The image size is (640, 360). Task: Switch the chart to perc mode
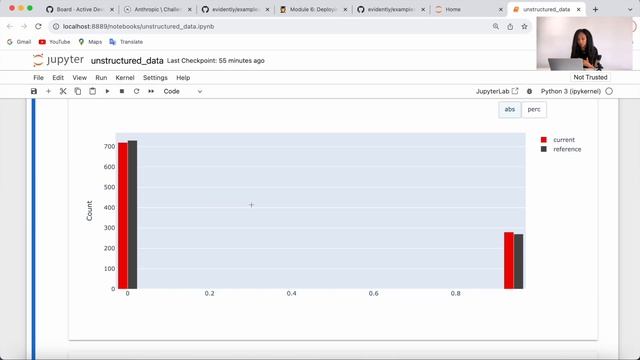[534, 109]
